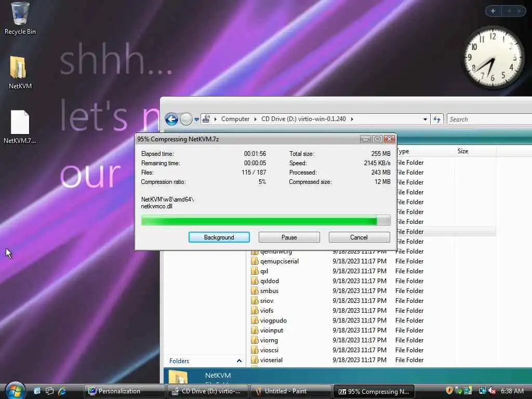This screenshot has width=532, height=399.
Task: Click Switch between windows Quick Launch icon
Action: 49,391
